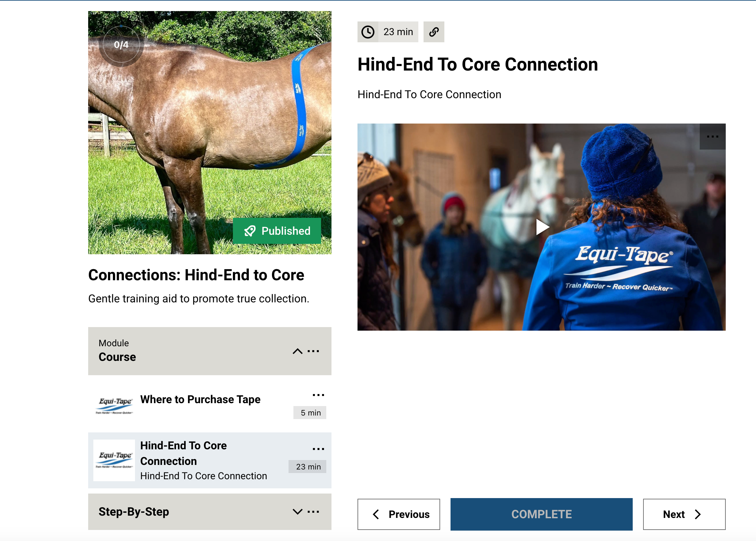Click the 0/4 progress indicator circle

pyautogui.click(x=121, y=45)
